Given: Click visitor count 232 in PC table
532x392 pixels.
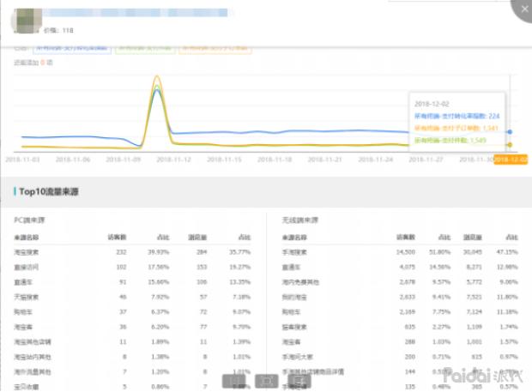Looking at the screenshot, I should tap(121, 252).
